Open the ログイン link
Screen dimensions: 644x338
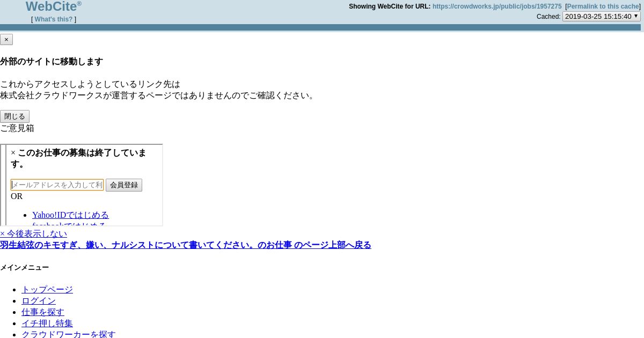pos(39,301)
